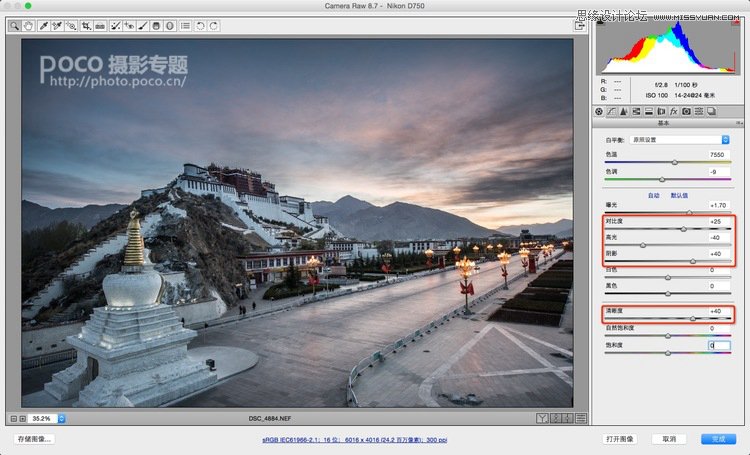Select the Spot Removal tool
Screen dimensions: 750x455
pyautogui.click(x=115, y=26)
